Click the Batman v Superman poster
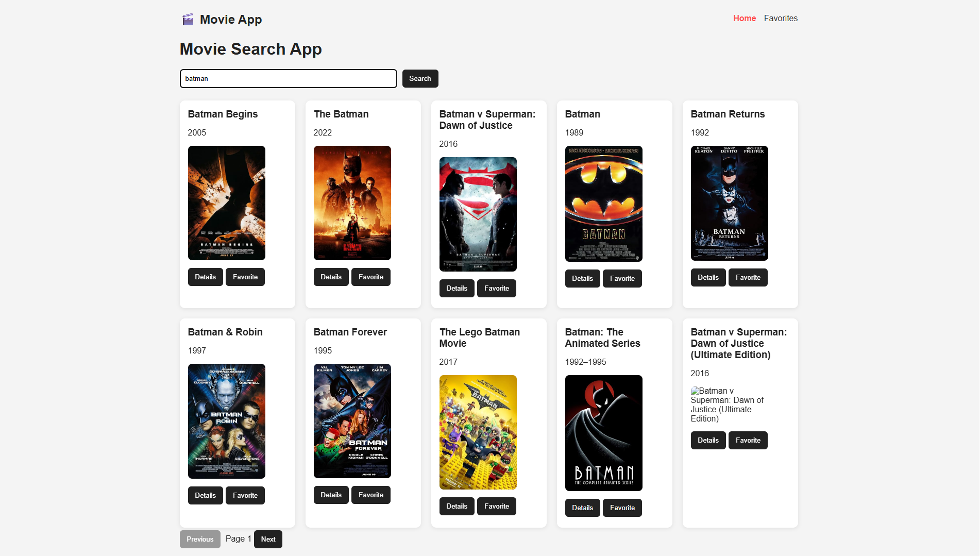The image size is (980, 556). pyautogui.click(x=478, y=214)
